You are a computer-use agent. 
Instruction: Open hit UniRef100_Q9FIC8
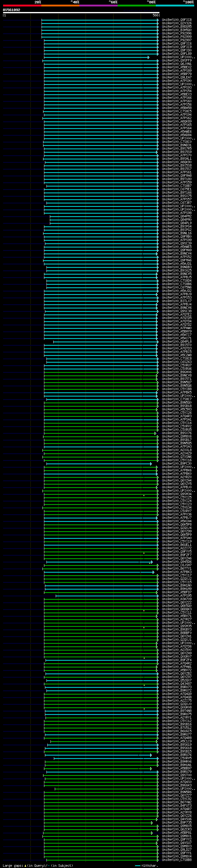point(176,20)
